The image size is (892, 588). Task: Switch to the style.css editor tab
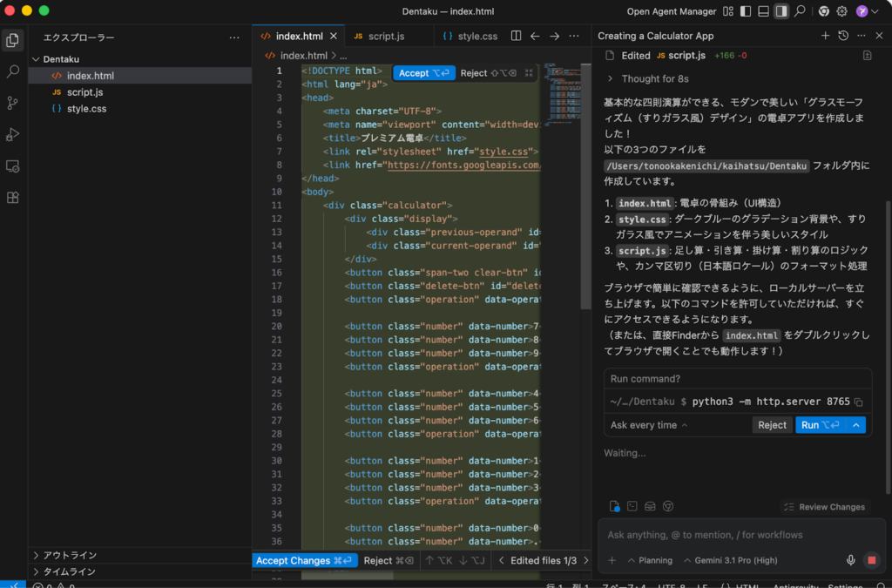479,36
